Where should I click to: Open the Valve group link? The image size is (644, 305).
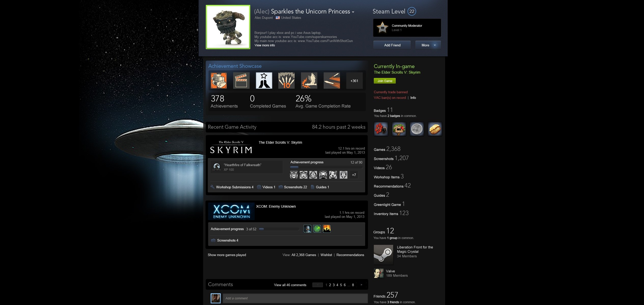[x=390, y=271]
